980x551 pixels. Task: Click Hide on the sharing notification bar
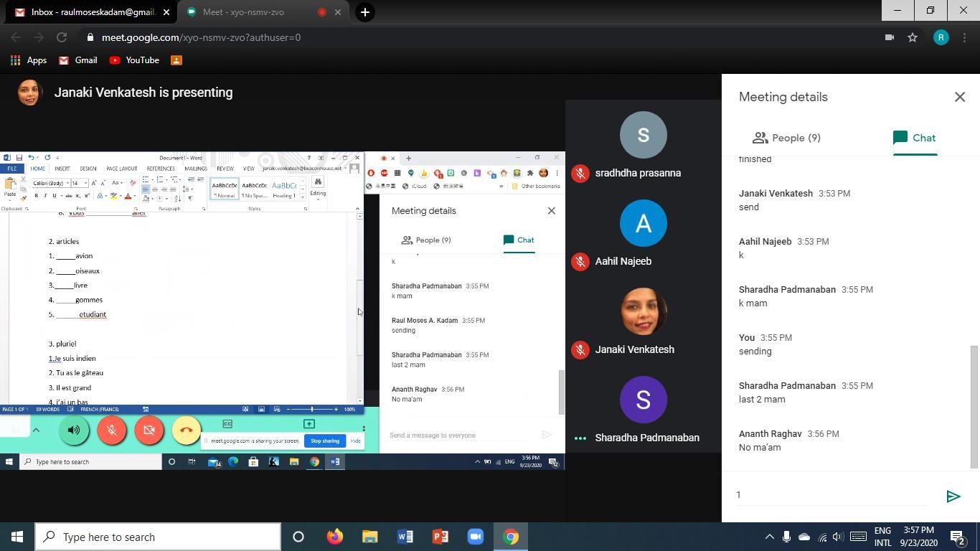point(355,441)
